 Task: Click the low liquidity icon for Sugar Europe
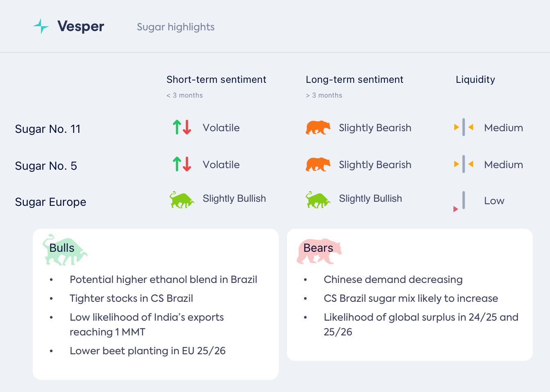click(460, 201)
